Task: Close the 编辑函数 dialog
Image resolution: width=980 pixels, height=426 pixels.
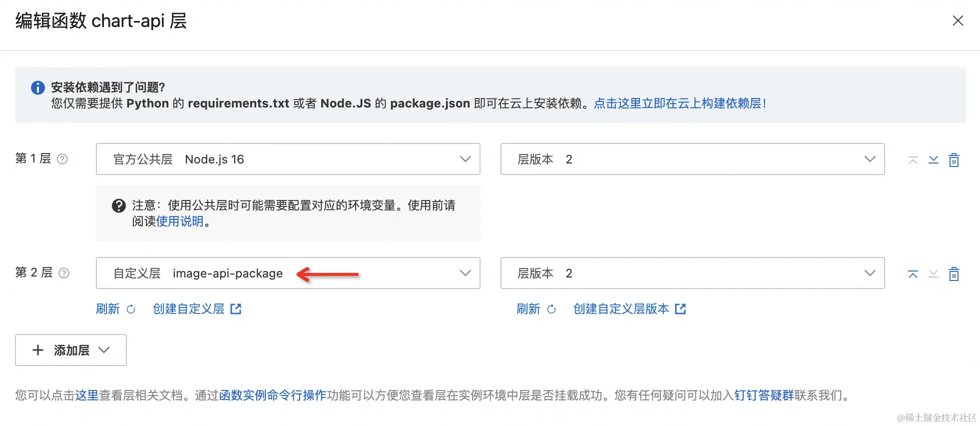Action: tap(958, 20)
